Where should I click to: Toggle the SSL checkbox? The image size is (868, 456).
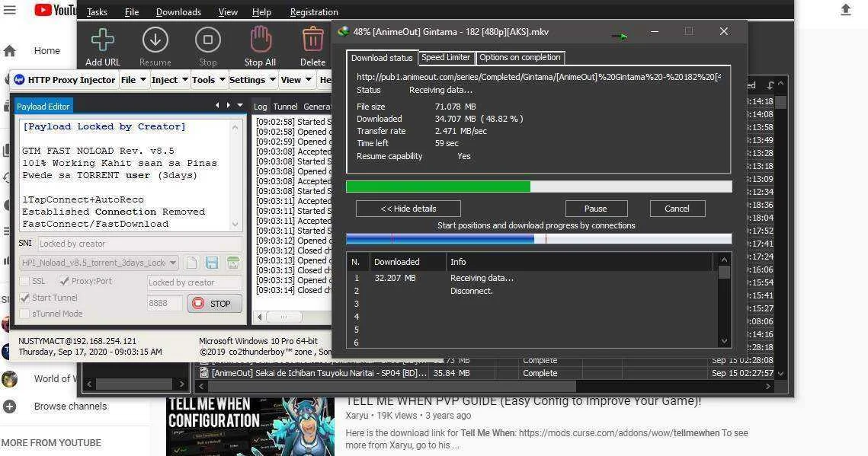[24, 282]
